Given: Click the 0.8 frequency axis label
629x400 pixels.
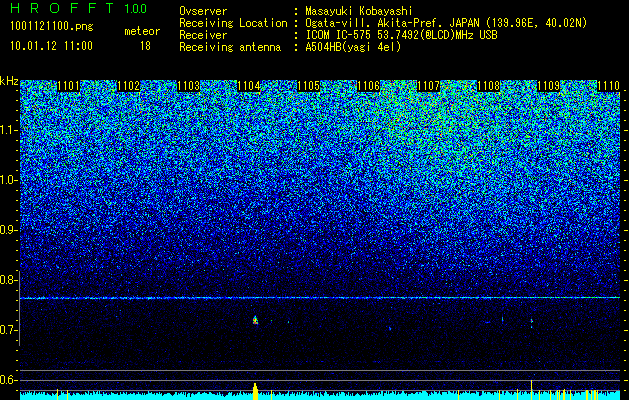Looking at the screenshot, I should click(x=8, y=280).
